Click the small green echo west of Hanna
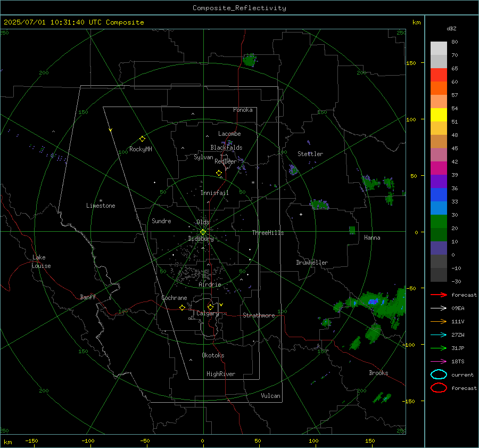This screenshot has width=479, height=448. coord(352,230)
